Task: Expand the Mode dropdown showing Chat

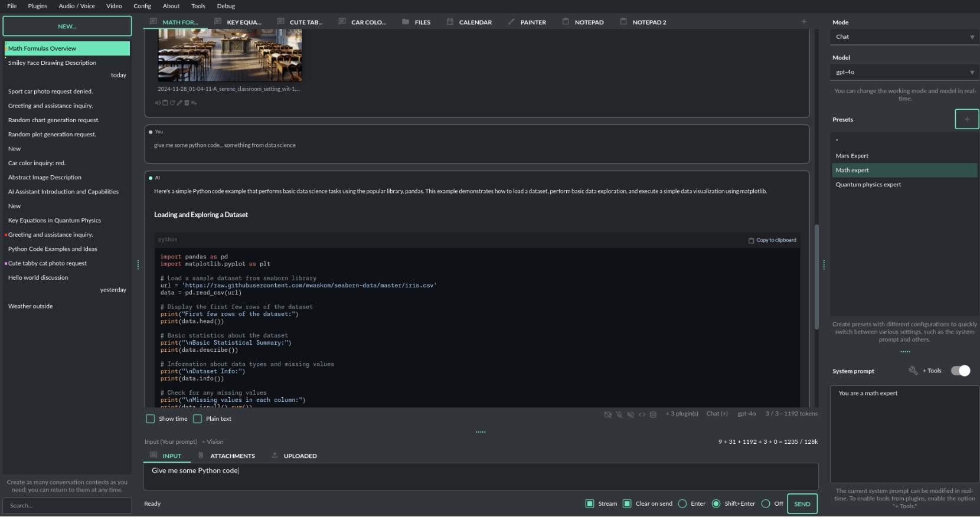Action: [904, 37]
